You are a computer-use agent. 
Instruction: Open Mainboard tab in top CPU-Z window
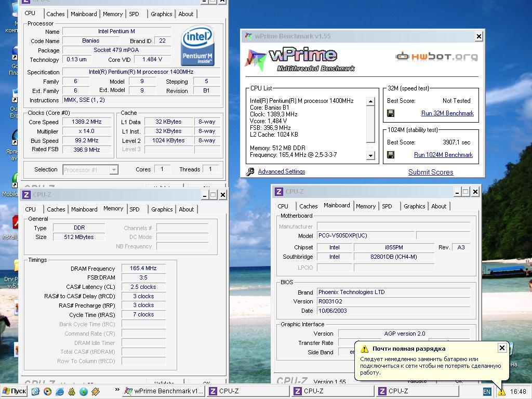click(84, 14)
